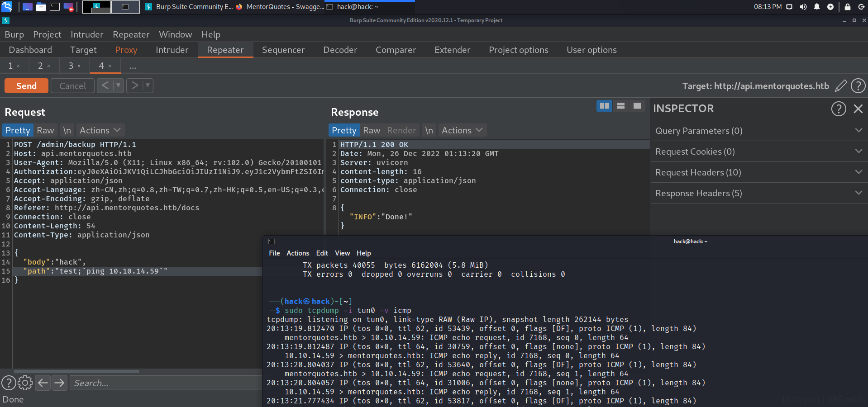Image resolution: width=868 pixels, height=407 pixels.
Task: Send the request
Action: point(26,86)
